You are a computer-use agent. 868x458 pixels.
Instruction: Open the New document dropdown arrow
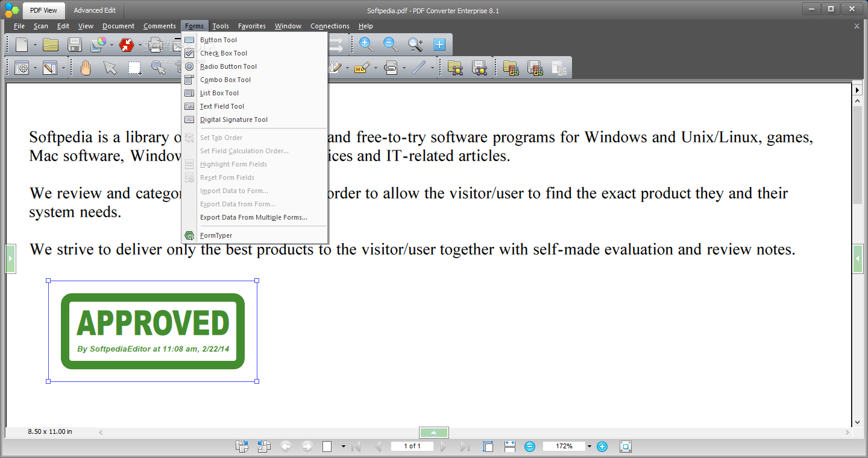pyautogui.click(x=35, y=45)
